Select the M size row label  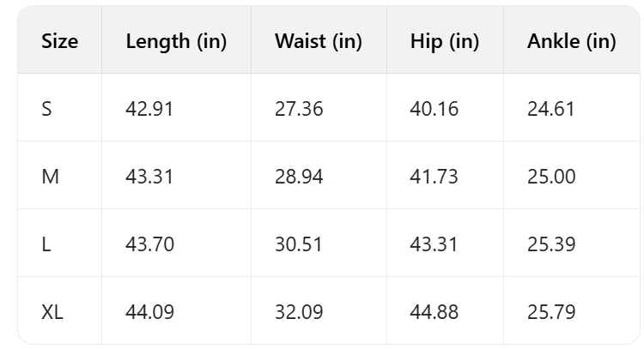[x=49, y=177]
